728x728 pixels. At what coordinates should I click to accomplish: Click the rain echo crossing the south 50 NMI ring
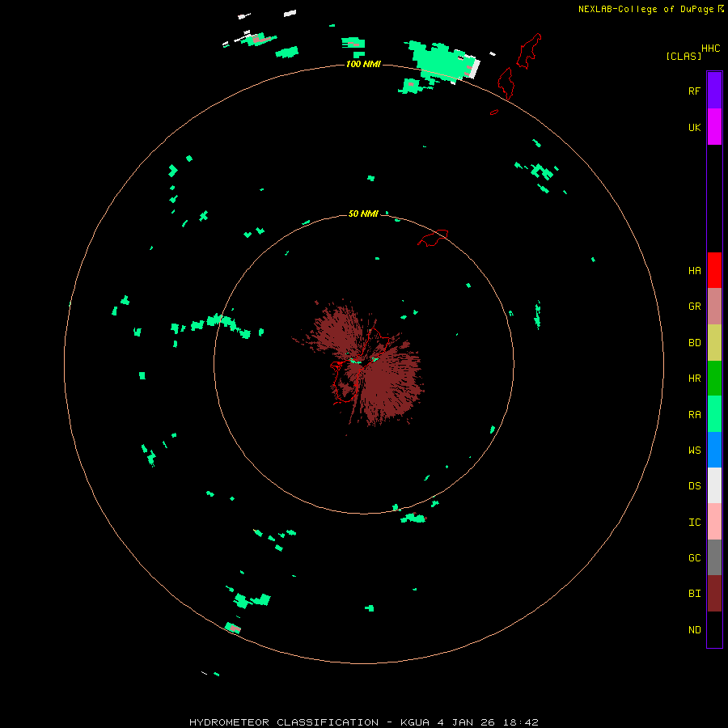pyautogui.click(x=396, y=507)
